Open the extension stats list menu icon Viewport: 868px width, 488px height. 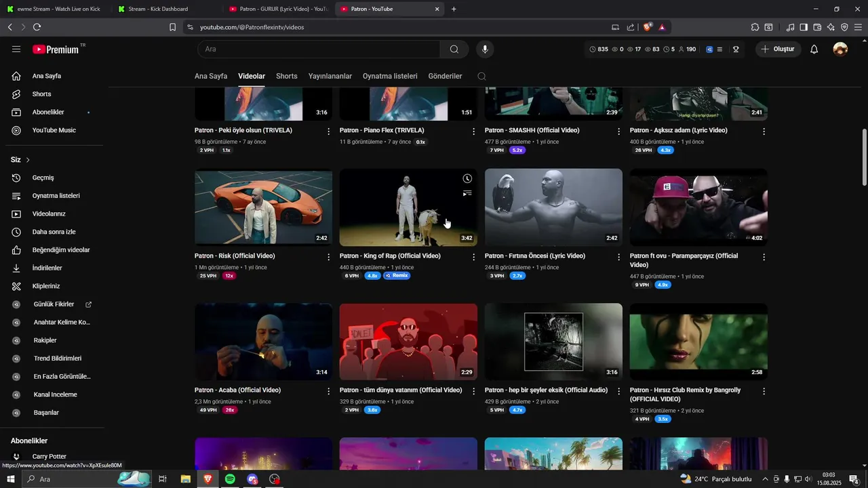(719, 49)
